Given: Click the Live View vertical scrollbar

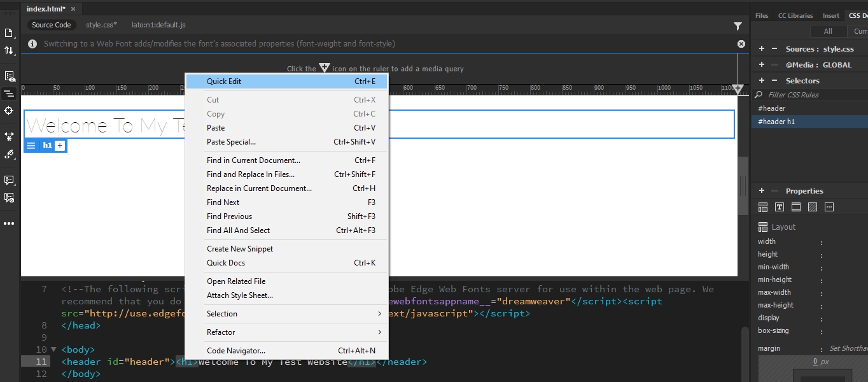Looking at the screenshot, I should (x=742, y=186).
